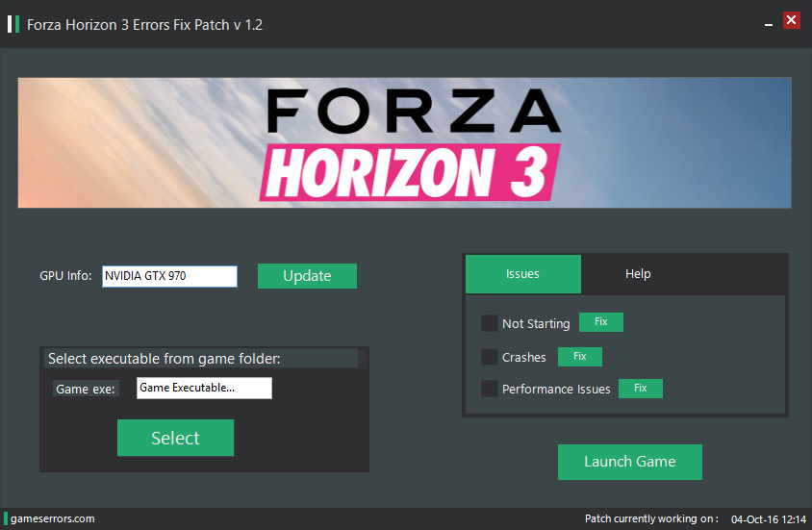Click the Forza Horizon 3 banner image
This screenshot has height=530, width=812.
click(x=404, y=143)
